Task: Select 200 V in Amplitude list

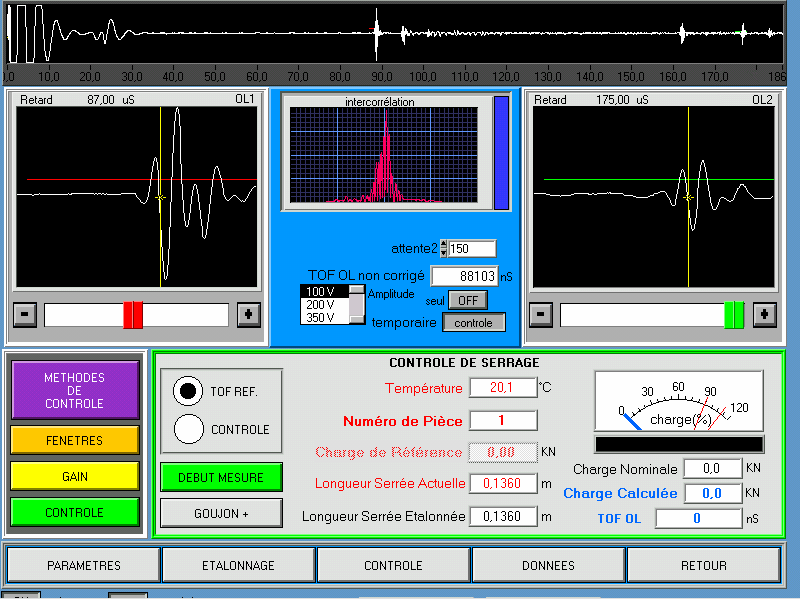Action: pyautogui.click(x=322, y=305)
